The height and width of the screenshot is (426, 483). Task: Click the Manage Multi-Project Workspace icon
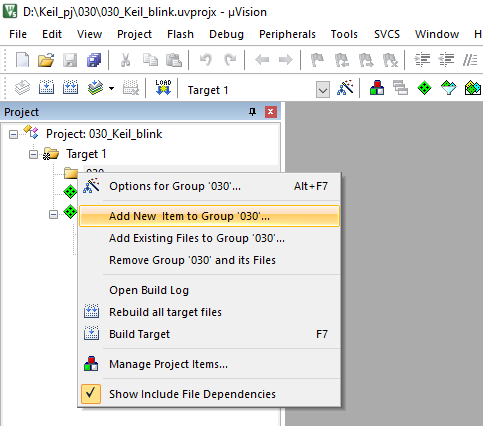click(400, 88)
